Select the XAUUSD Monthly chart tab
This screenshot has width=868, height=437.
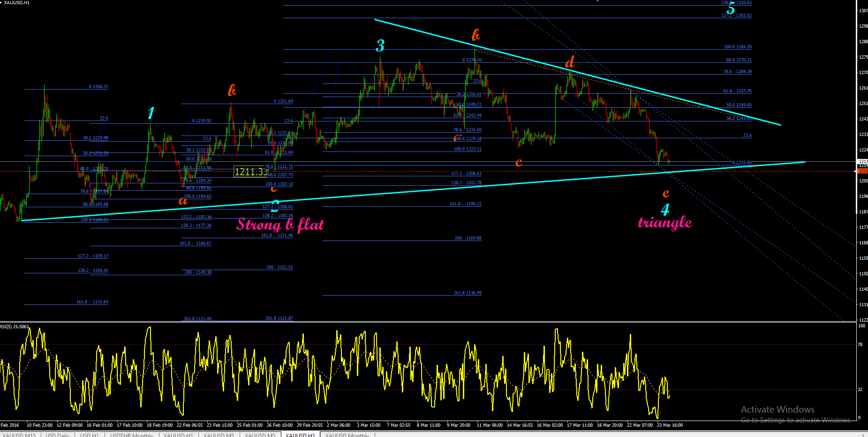(347, 435)
